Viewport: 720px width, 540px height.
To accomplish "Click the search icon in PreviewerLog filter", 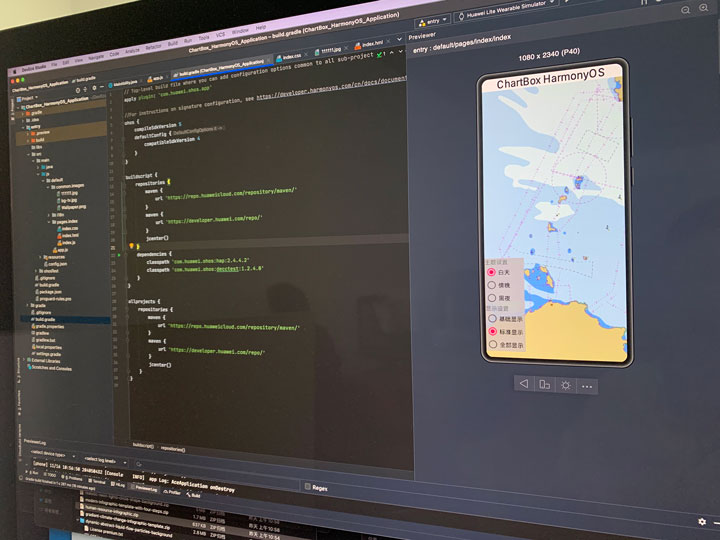I will (x=139, y=464).
